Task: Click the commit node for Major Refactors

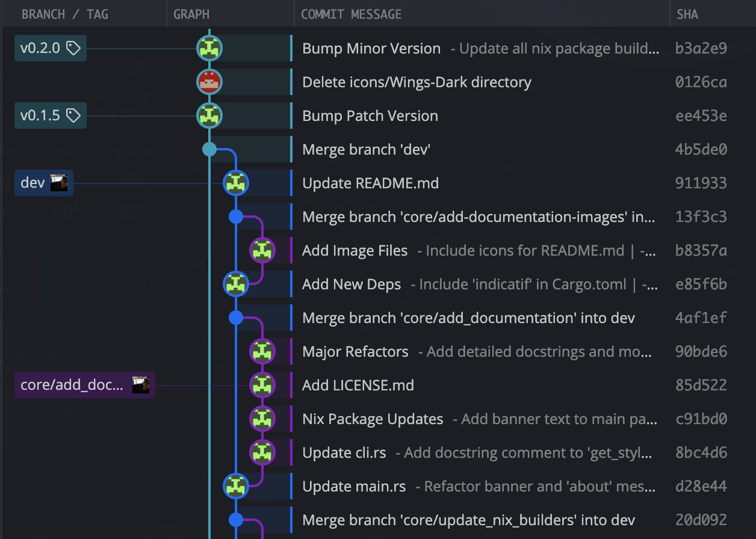Action: 262,351
